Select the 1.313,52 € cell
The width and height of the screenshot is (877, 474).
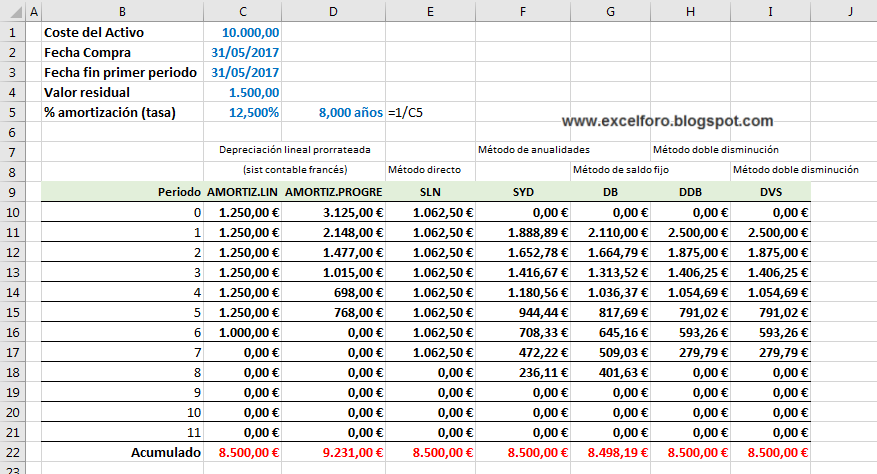pos(611,273)
